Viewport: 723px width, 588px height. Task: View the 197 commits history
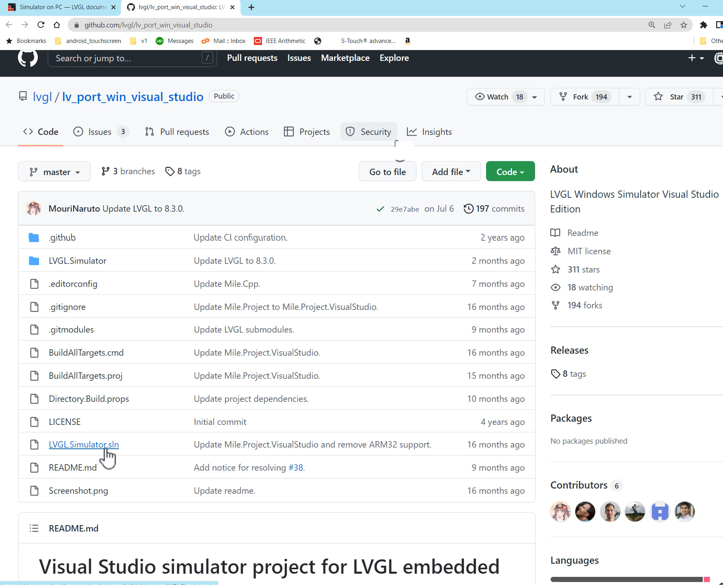coord(494,208)
